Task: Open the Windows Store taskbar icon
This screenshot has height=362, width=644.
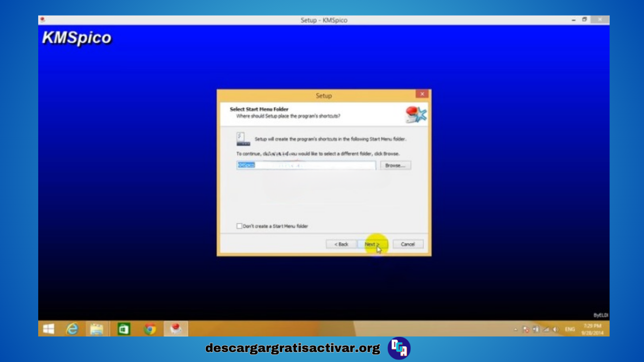Action: pos(124,329)
